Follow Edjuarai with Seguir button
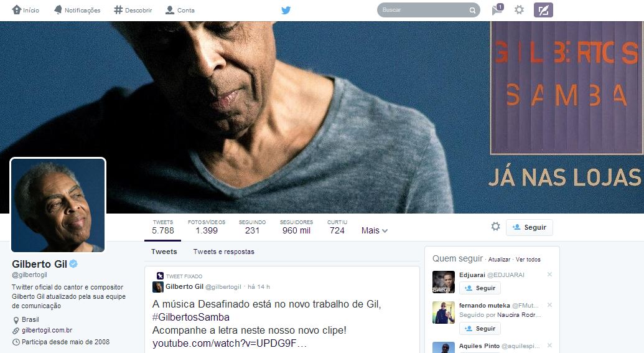Screen dimensions: 644x353 480,288
